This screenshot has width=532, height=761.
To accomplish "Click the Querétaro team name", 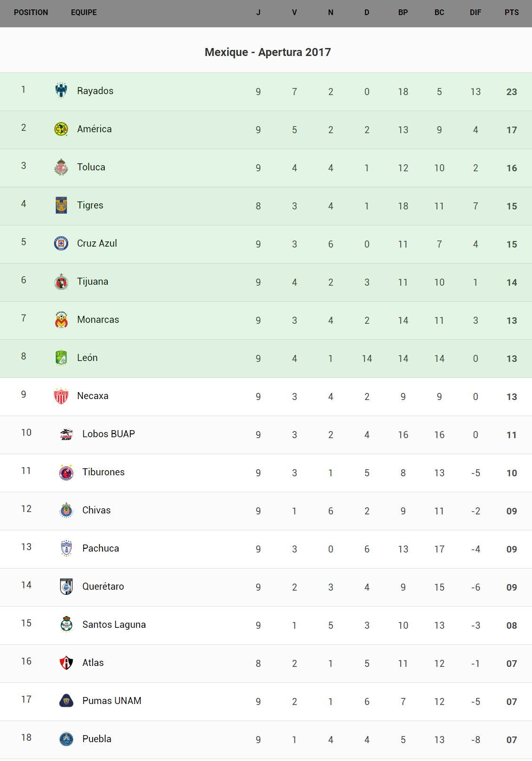I will (x=103, y=586).
